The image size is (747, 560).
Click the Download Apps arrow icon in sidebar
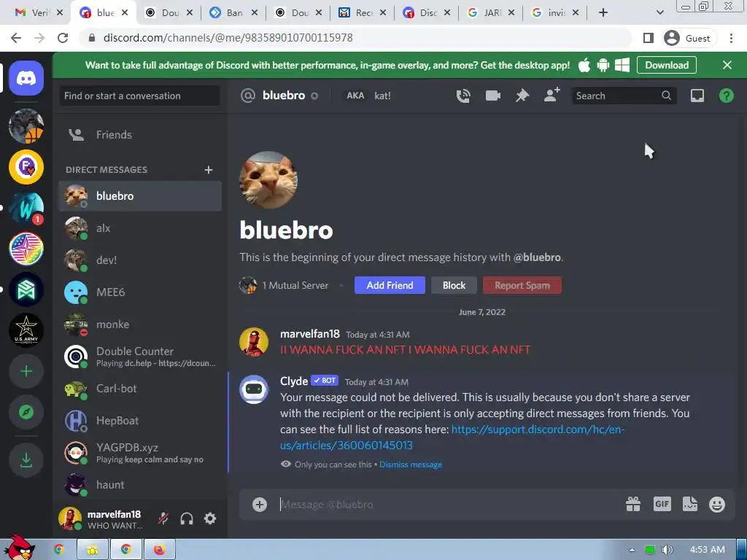pos(26,460)
